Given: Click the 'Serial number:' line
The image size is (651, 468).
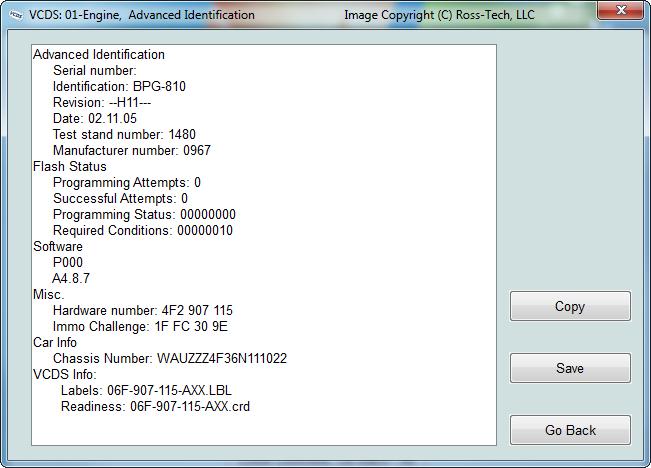Looking at the screenshot, I should coord(95,70).
